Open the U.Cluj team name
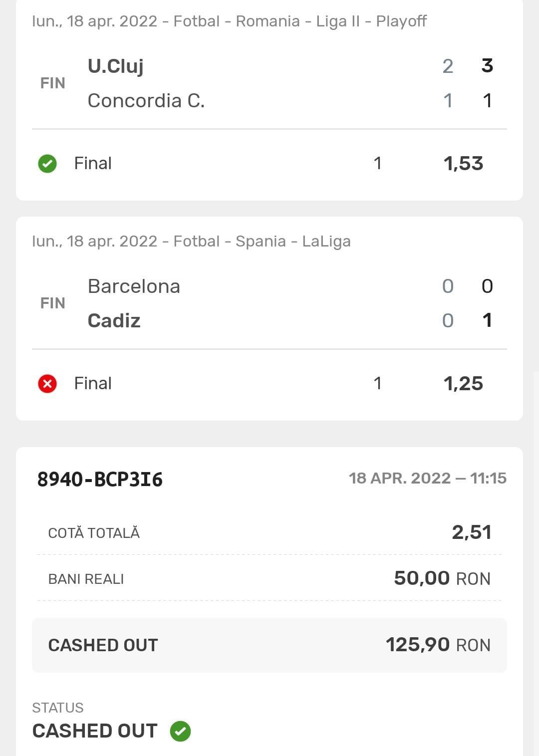Screen dimensions: 539x756 click(116, 66)
